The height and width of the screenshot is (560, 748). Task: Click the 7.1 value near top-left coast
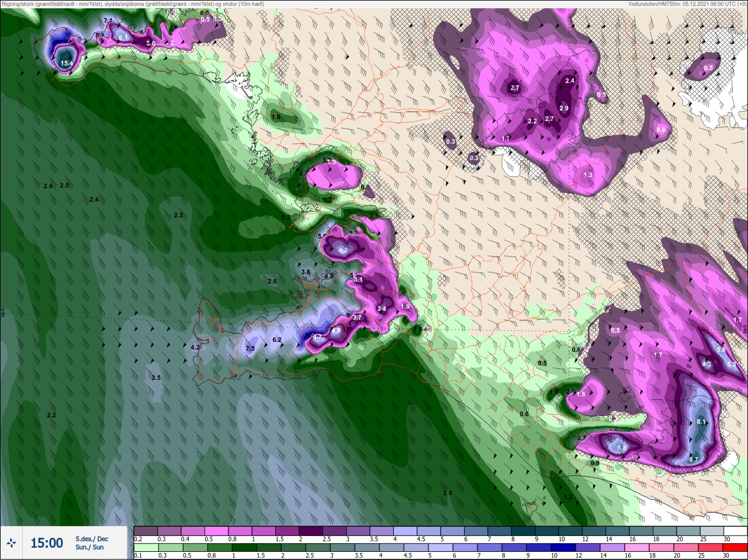108,20
